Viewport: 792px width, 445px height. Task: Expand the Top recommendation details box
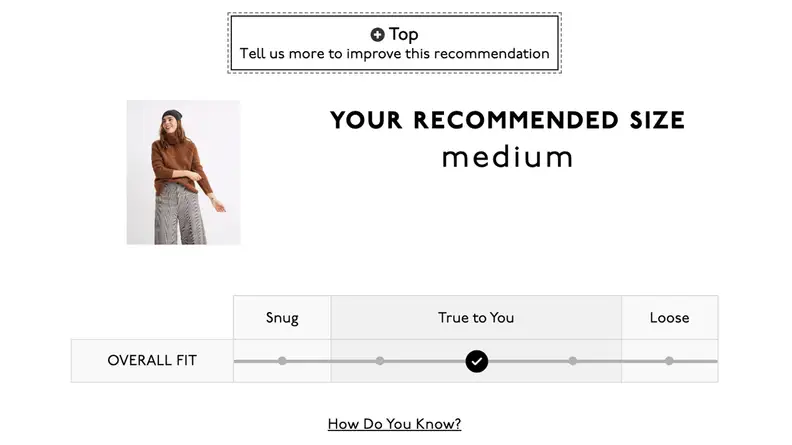[x=394, y=43]
